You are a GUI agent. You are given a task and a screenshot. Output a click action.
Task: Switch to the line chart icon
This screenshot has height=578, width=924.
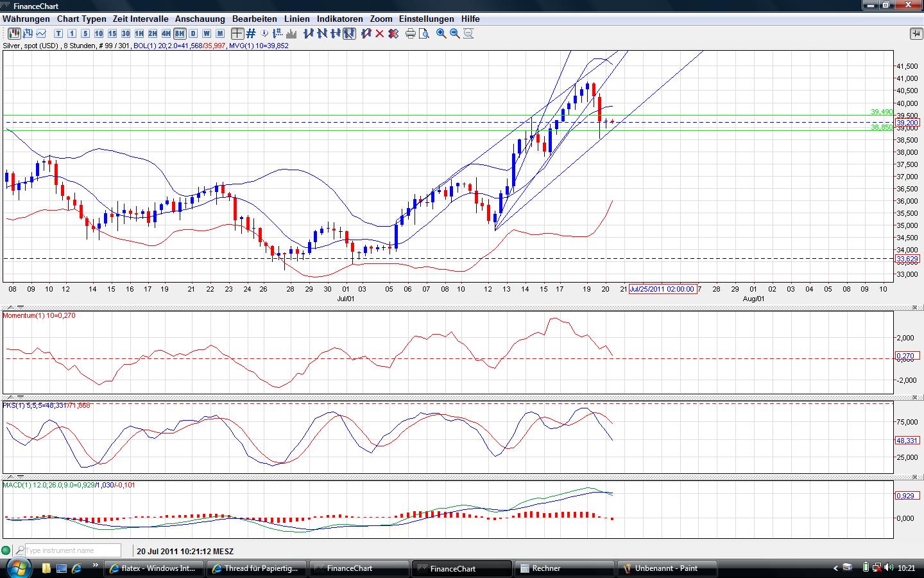coord(42,33)
